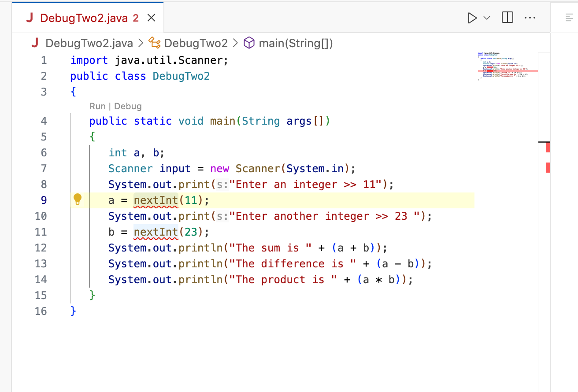
Task: Click the Java icon on the DebugTwo2.java tab
Action: click(30, 18)
